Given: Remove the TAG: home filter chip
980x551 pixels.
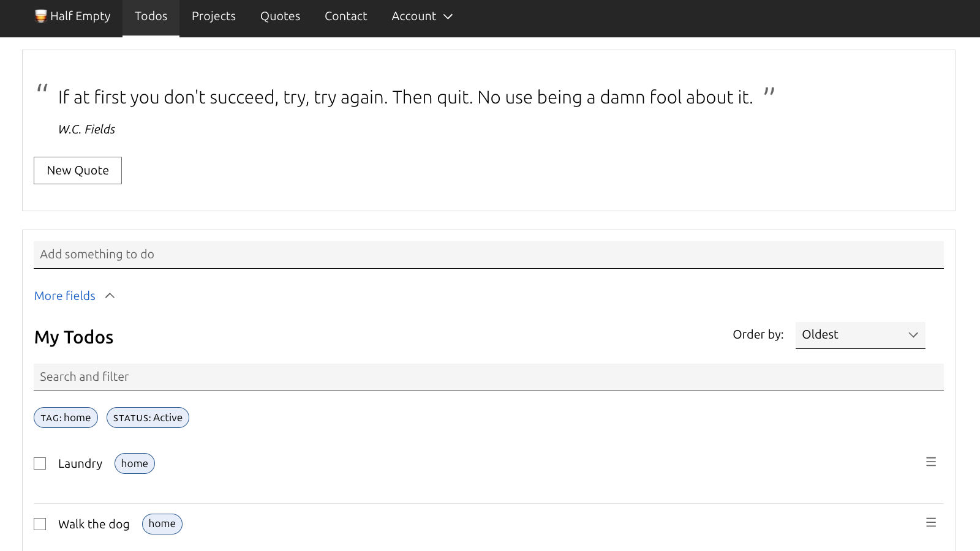Looking at the screenshot, I should (66, 418).
